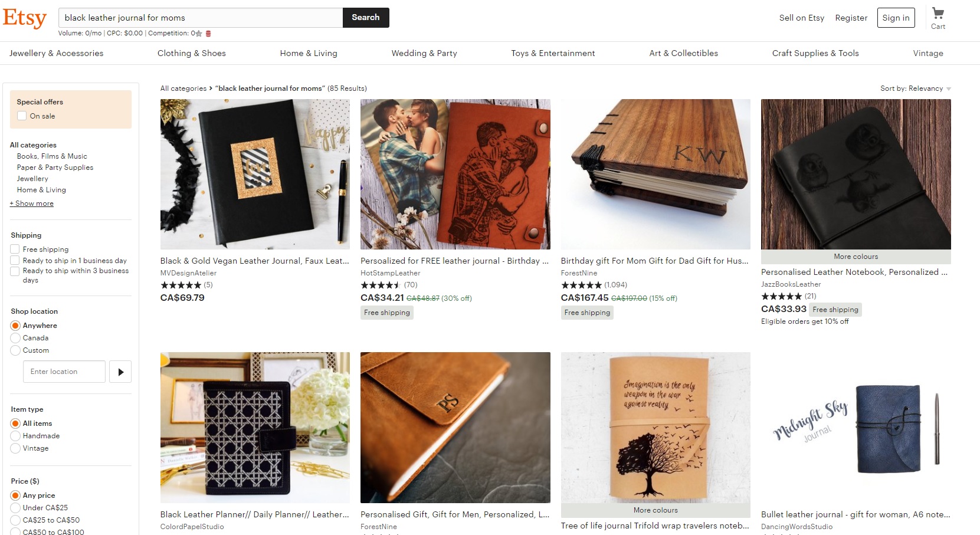Open the Craft Supplies & Tools menu
The height and width of the screenshot is (535, 980).
[x=815, y=53]
